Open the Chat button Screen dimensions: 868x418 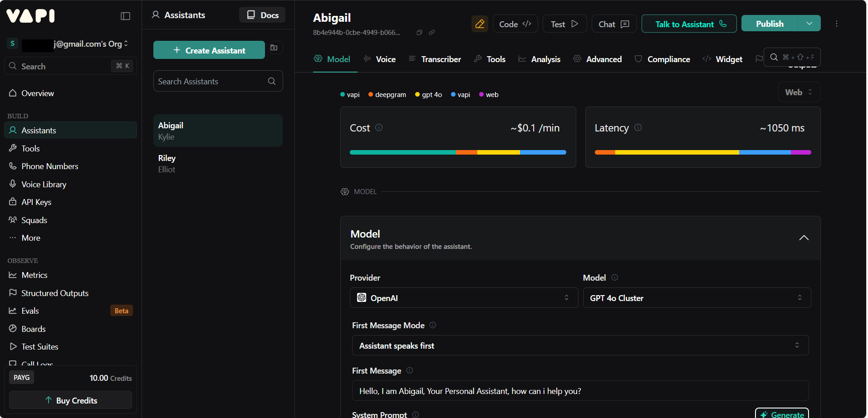click(614, 24)
